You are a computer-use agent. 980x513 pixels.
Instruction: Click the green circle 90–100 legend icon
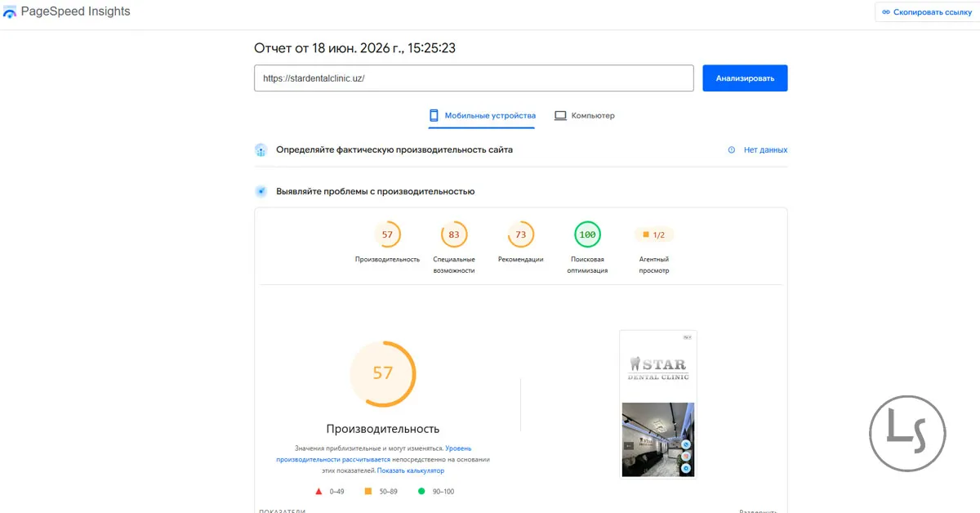421,492
